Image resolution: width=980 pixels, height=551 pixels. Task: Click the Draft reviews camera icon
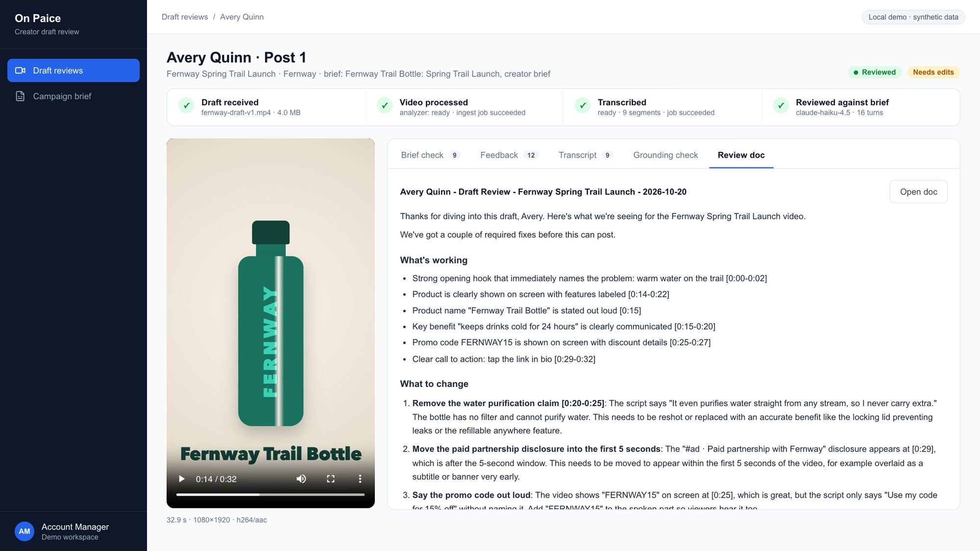20,71
